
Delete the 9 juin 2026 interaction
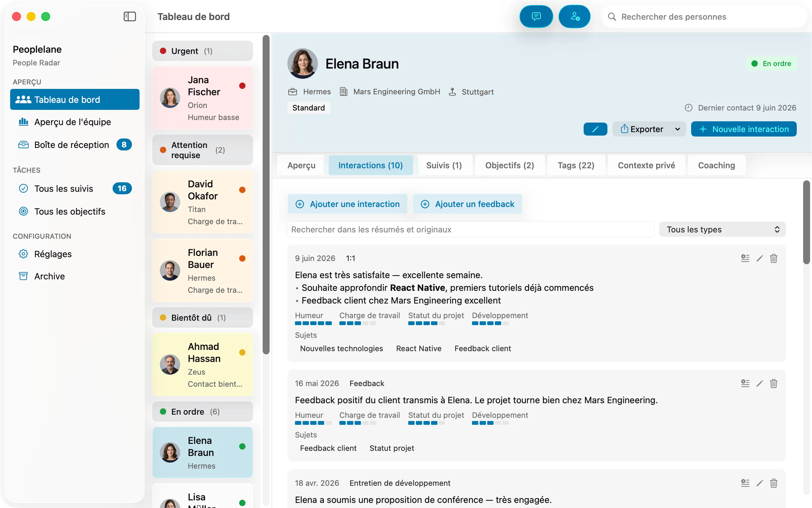(x=773, y=258)
